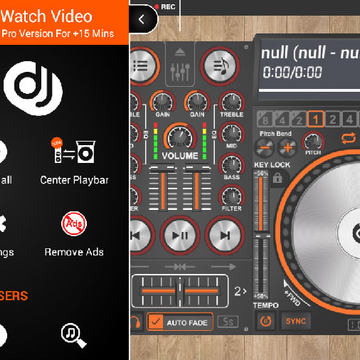Adjust the right deck MID knob

point(231,133)
